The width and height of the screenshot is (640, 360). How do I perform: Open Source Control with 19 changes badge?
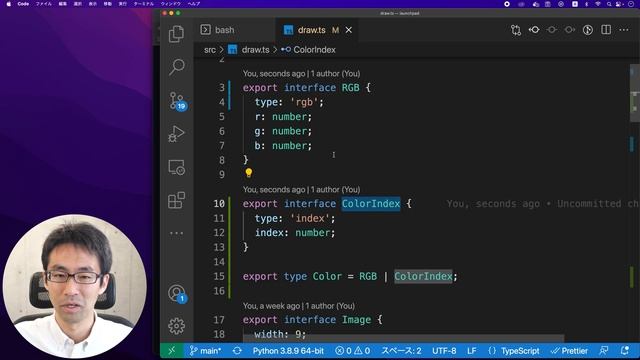point(178,101)
